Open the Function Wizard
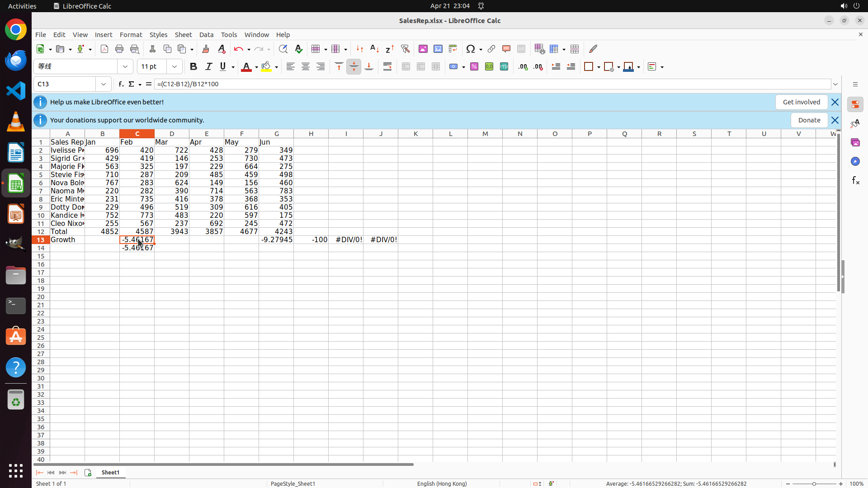The image size is (868, 488). [x=121, y=84]
